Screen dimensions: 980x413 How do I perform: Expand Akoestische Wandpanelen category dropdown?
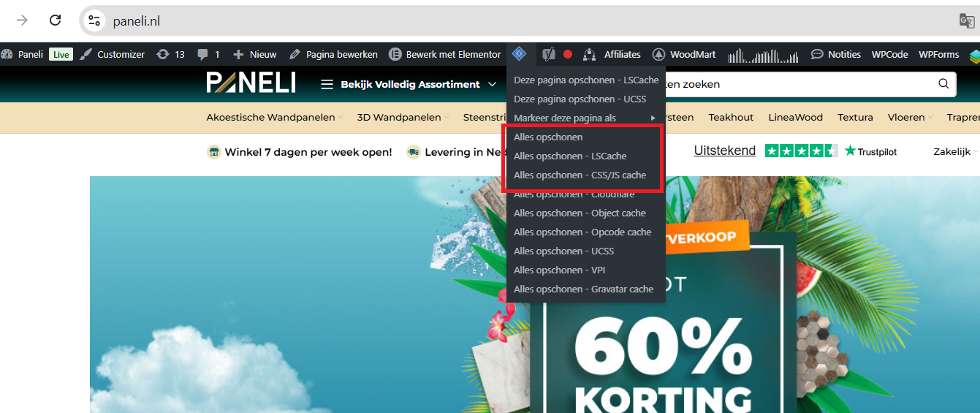[276, 117]
